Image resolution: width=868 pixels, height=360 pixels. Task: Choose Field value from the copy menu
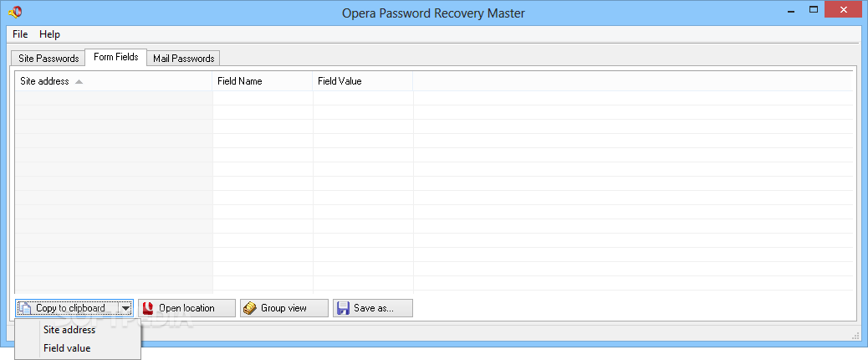(x=78, y=348)
